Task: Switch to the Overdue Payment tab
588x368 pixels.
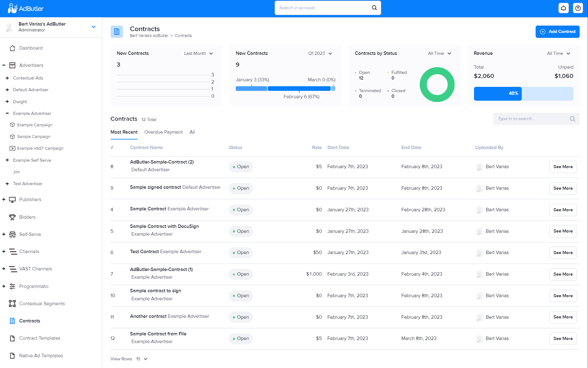Action: (163, 132)
